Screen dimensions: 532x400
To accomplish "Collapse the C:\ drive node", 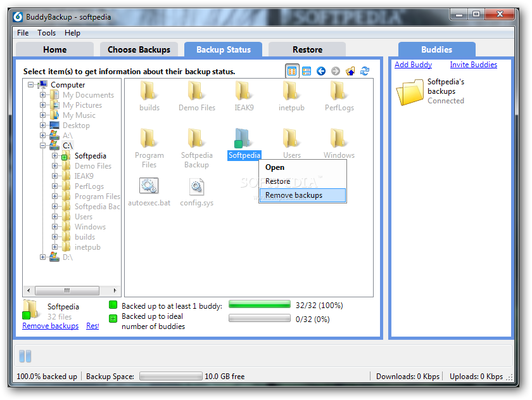I will pos(42,145).
